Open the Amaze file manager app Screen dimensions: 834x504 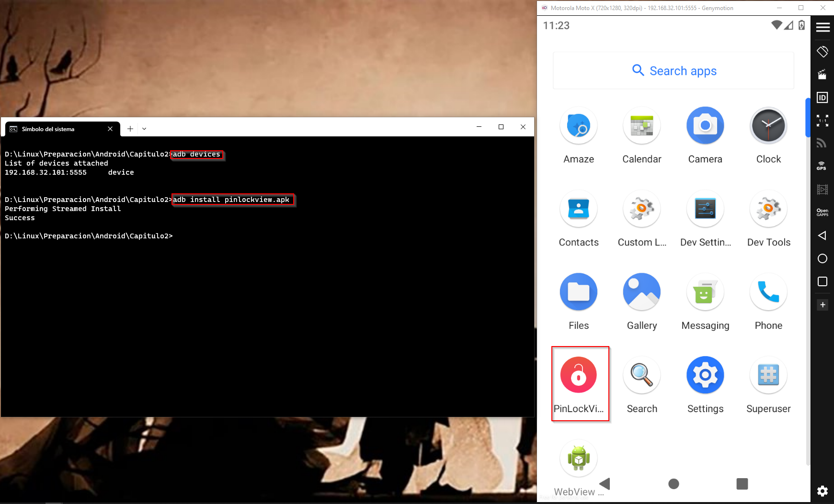pos(579,126)
